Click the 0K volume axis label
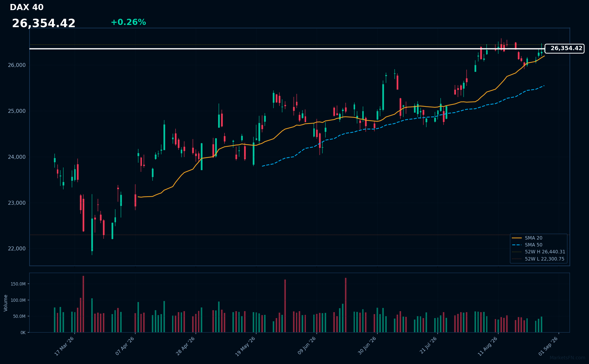The width and height of the screenshot is (589, 364). tap(23, 333)
